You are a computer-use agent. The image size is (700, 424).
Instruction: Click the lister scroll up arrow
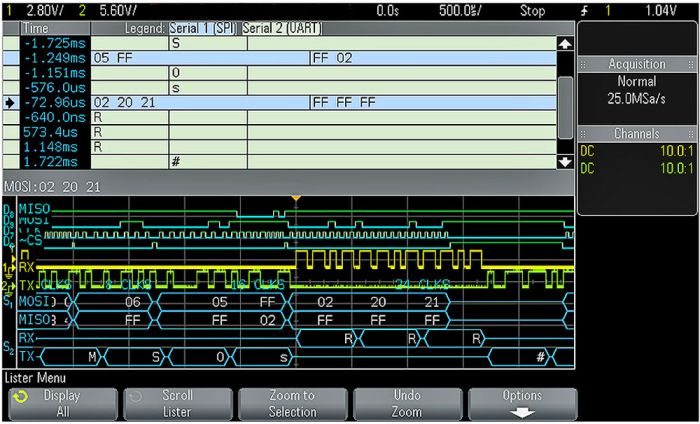point(565,44)
